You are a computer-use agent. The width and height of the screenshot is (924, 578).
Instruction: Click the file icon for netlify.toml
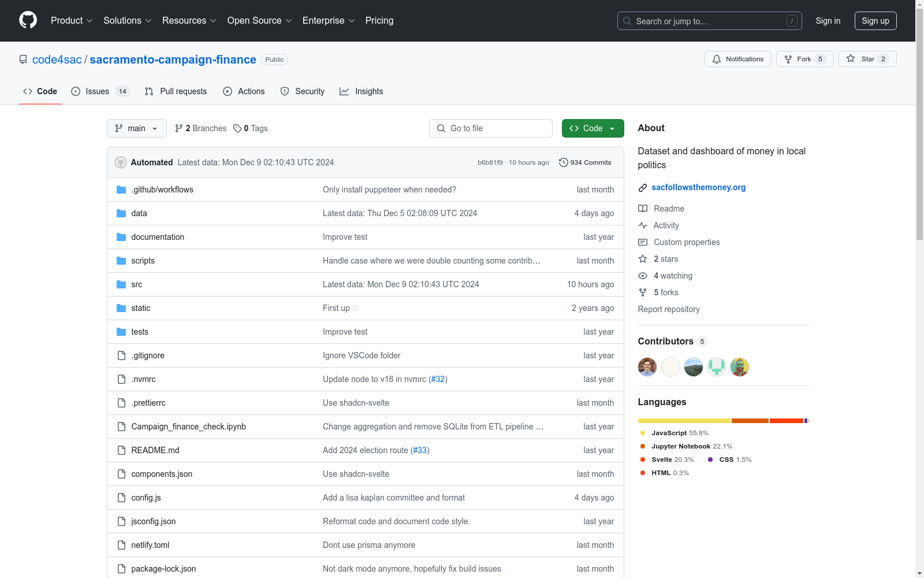point(121,545)
